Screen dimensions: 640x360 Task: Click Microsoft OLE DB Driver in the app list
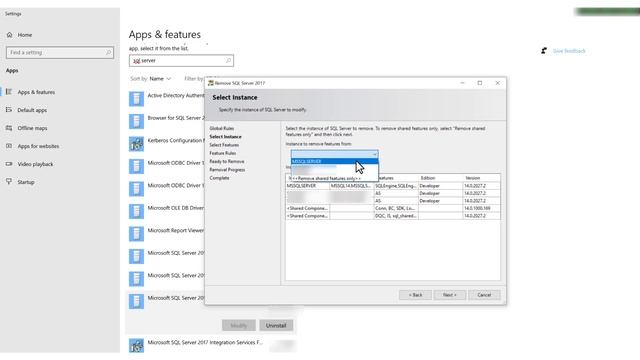click(176, 208)
